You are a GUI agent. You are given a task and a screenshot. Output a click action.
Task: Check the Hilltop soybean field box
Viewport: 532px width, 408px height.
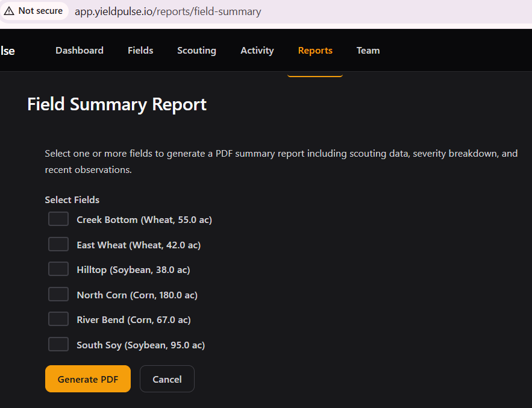(58, 269)
